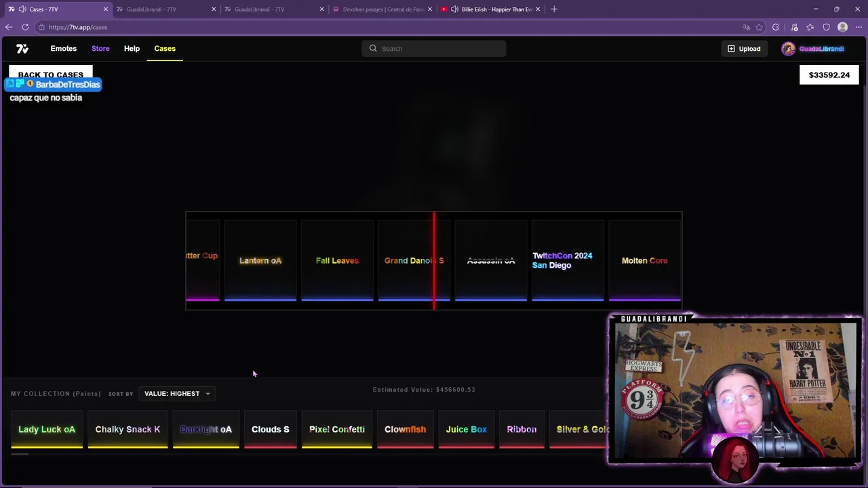The height and width of the screenshot is (488, 868).
Task: View site information lock icon
Action: 41,27
